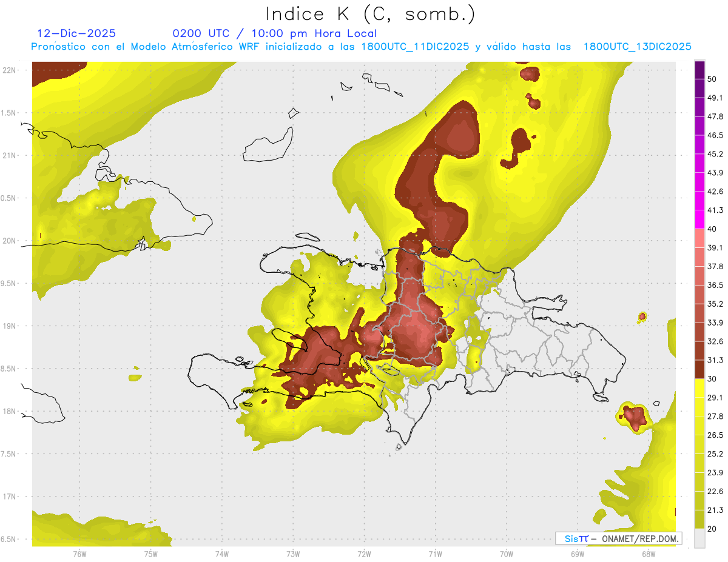Click the longitude label "69W"
This screenshot has width=728, height=562.
pyautogui.click(x=577, y=554)
